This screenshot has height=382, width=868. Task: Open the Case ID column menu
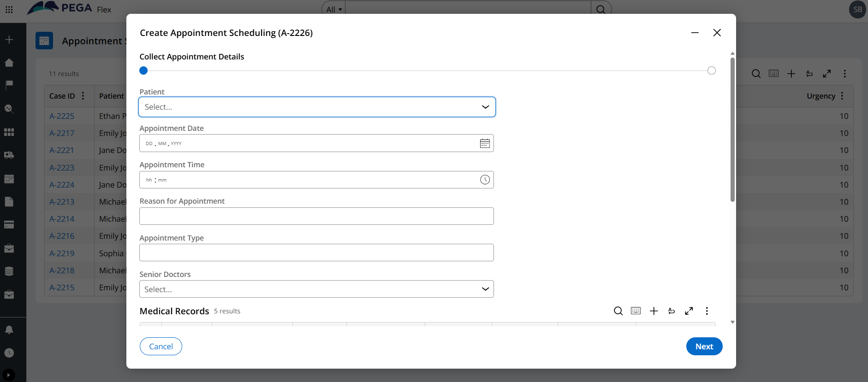pos(83,96)
